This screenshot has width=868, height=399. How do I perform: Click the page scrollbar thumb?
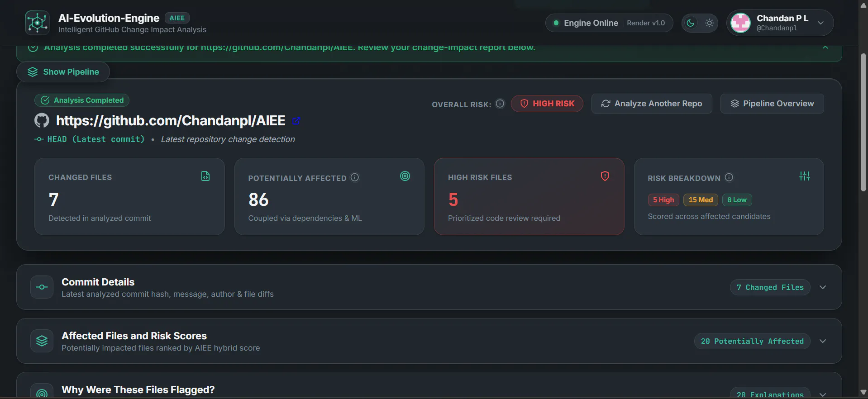863,122
